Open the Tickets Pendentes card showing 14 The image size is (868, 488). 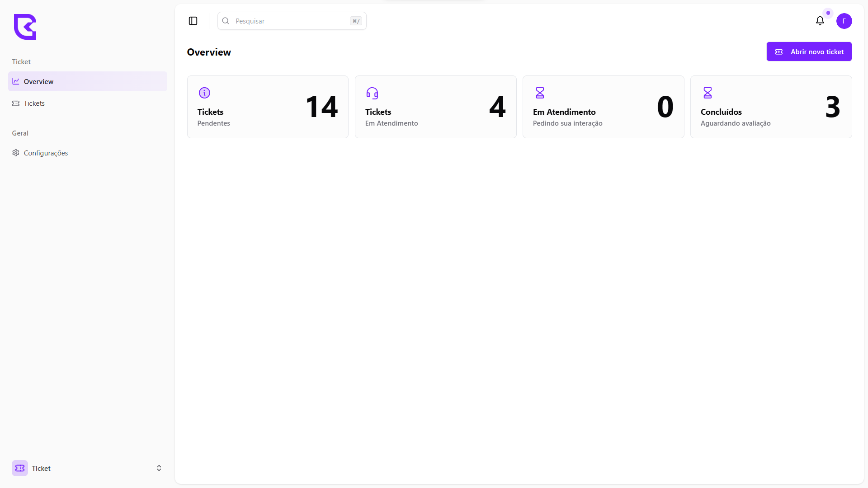268,107
